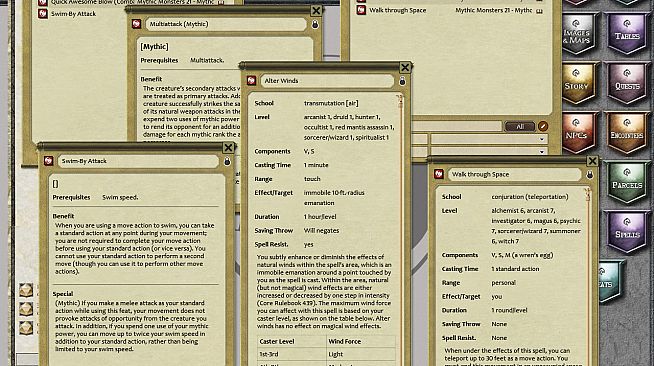Expand the upper filter dropdown below All button
This screenshot has width=654, height=366.
click(x=541, y=139)
